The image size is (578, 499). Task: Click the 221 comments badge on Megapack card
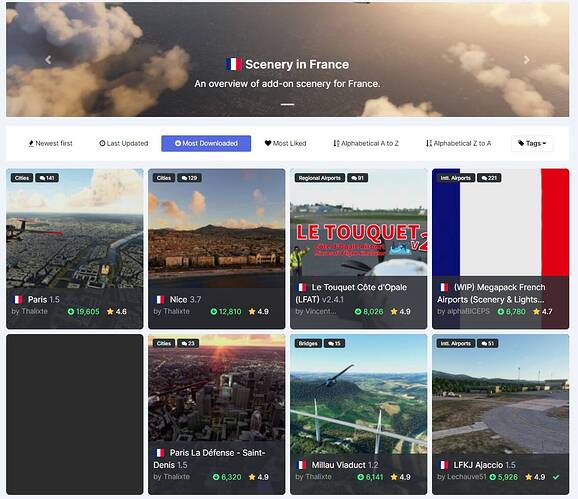click(x=489, y=178)
